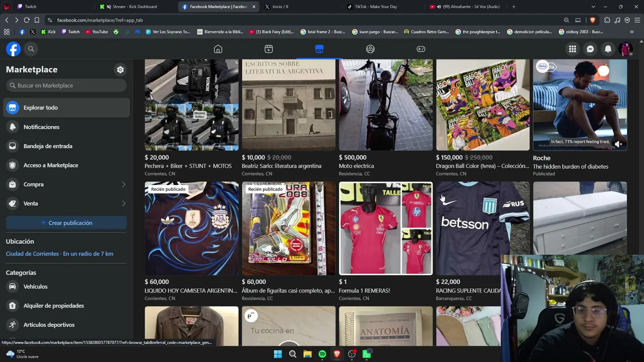
Task: Open a new browser tab
Action: point(514,7)
